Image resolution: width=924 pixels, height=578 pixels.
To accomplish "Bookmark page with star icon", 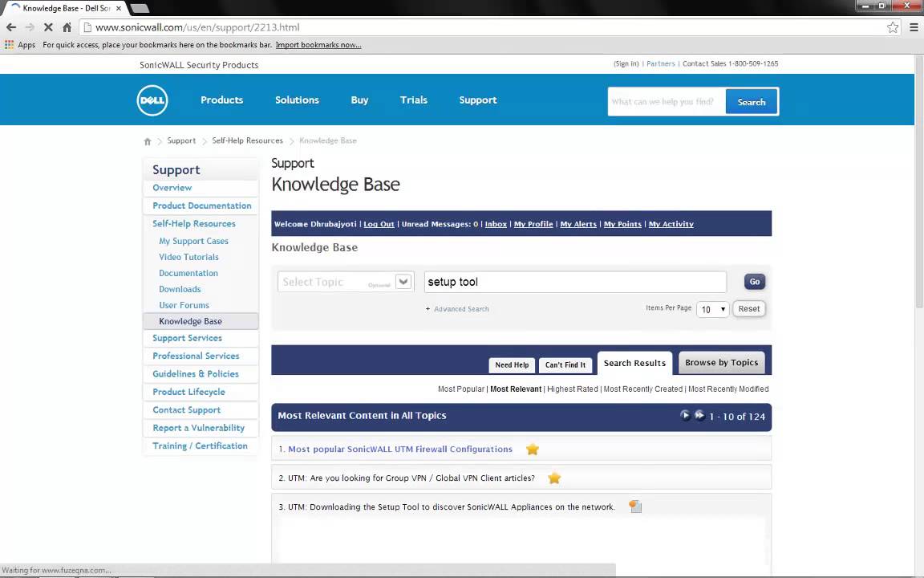I will click(893, 27).
